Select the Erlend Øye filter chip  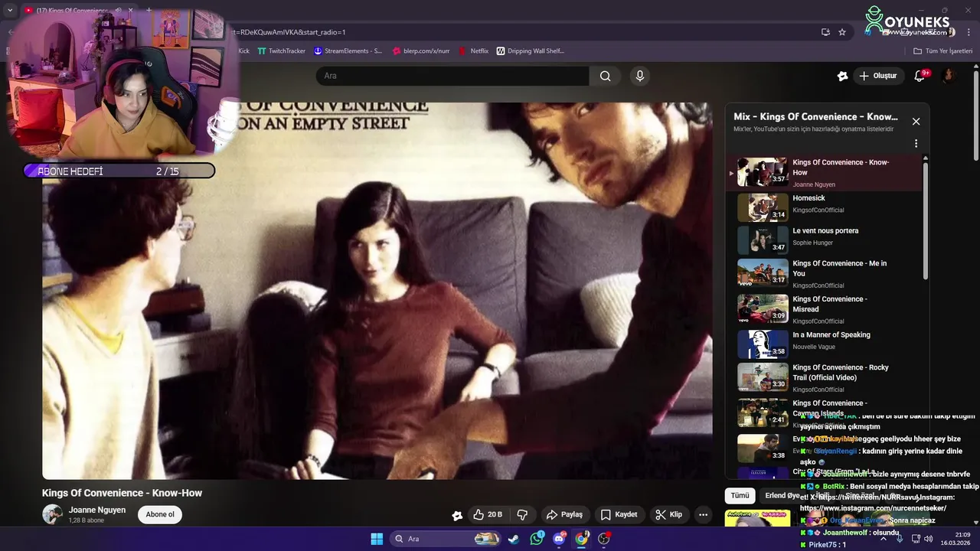coord(782,495)
